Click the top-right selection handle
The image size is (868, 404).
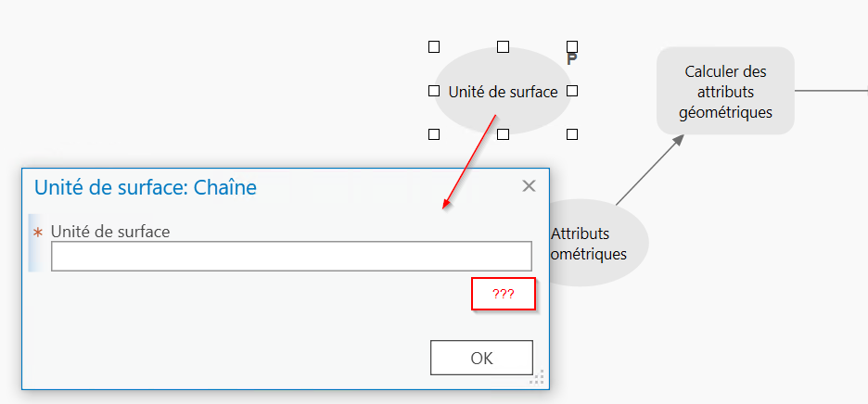pos(572,46)
